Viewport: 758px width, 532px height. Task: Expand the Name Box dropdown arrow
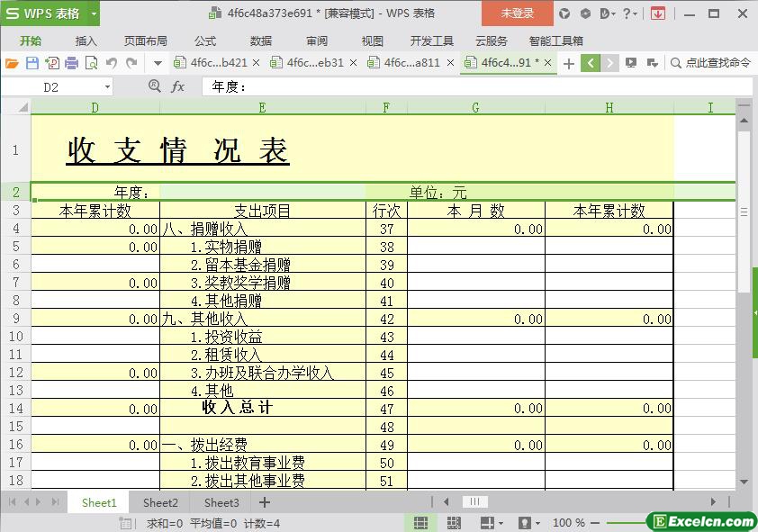pyautogui.click(x=107, y=87)
